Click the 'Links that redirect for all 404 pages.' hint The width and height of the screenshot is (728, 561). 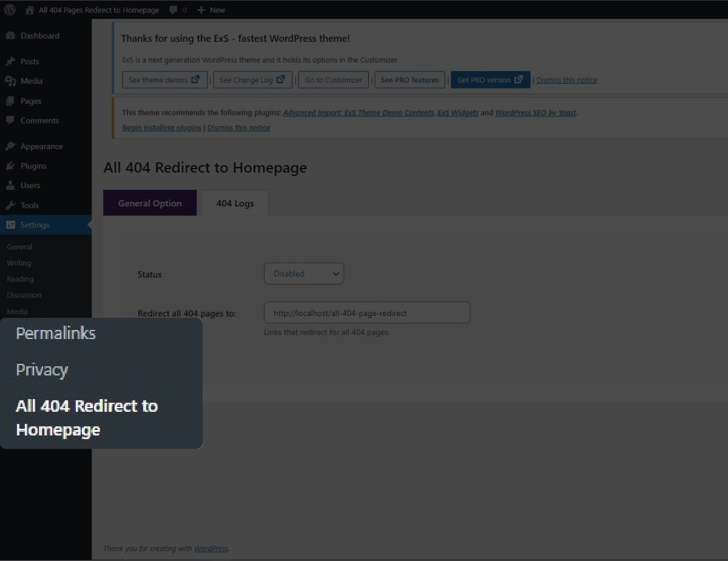coord(326,332)
